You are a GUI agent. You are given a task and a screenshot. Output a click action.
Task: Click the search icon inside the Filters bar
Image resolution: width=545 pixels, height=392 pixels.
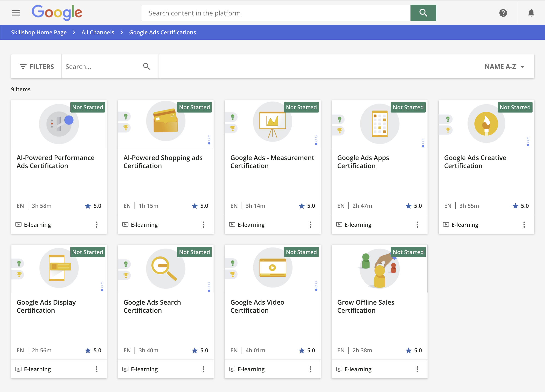[147, 66]
